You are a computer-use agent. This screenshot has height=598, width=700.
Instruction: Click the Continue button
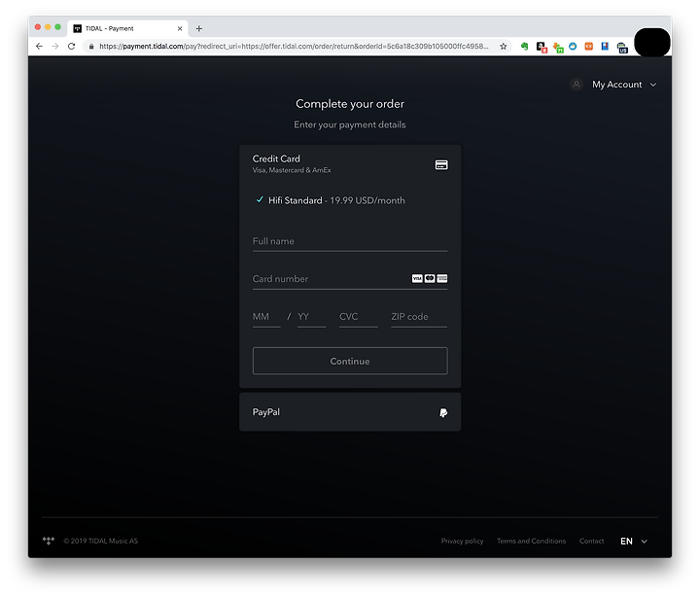(x=350, y=361)
